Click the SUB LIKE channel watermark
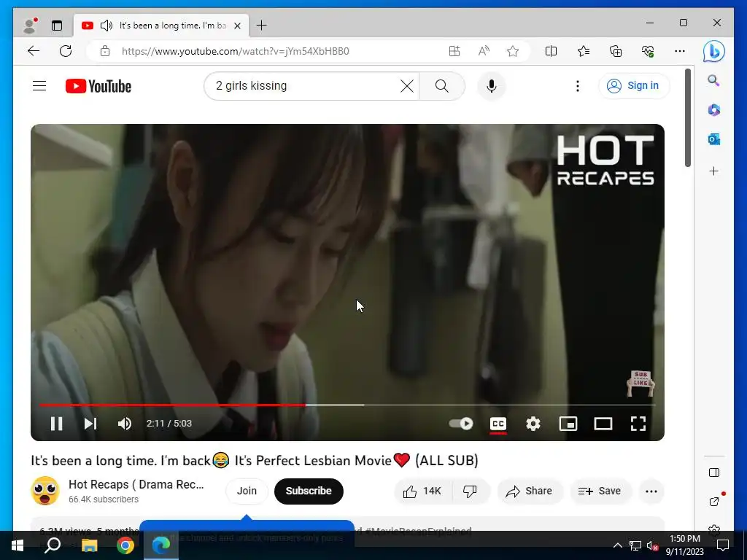This screenshot has height=560, width=747. coord(640,384)
